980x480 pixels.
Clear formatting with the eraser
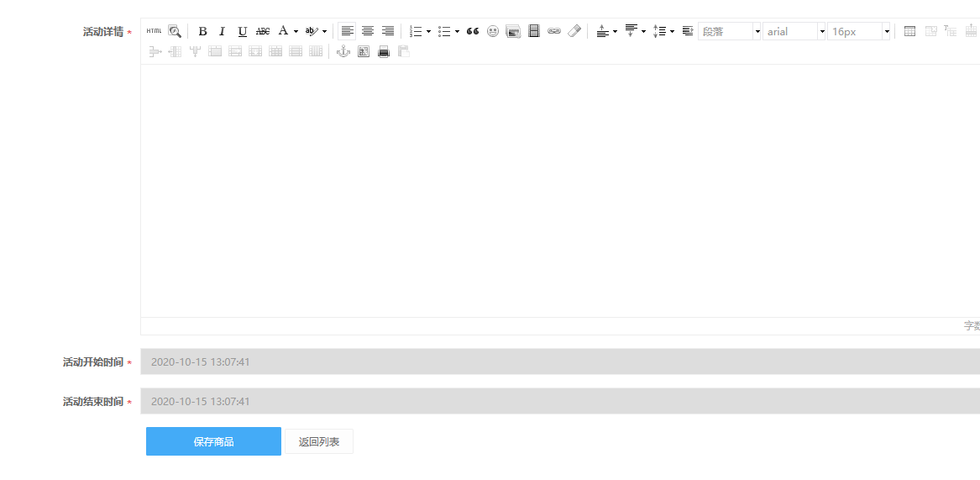point(574,30)
